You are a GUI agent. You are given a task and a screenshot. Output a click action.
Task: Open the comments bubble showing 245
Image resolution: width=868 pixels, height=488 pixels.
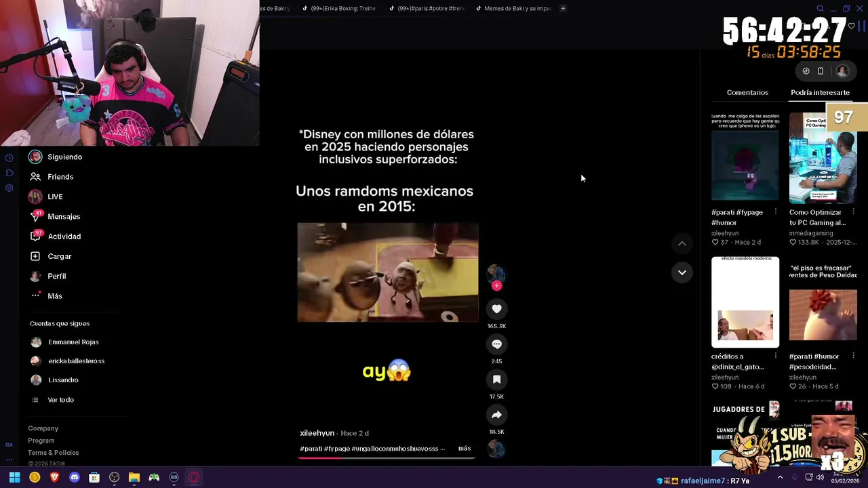(x=496, y=344)
